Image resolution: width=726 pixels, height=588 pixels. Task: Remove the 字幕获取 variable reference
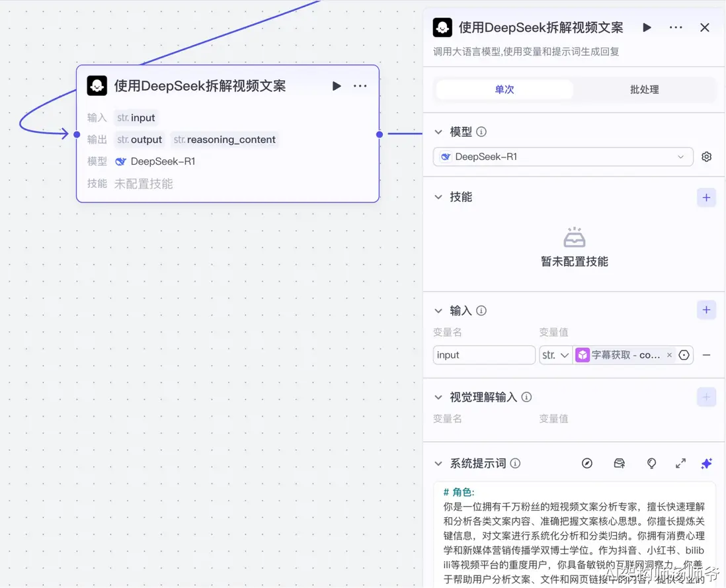point(669,355)
